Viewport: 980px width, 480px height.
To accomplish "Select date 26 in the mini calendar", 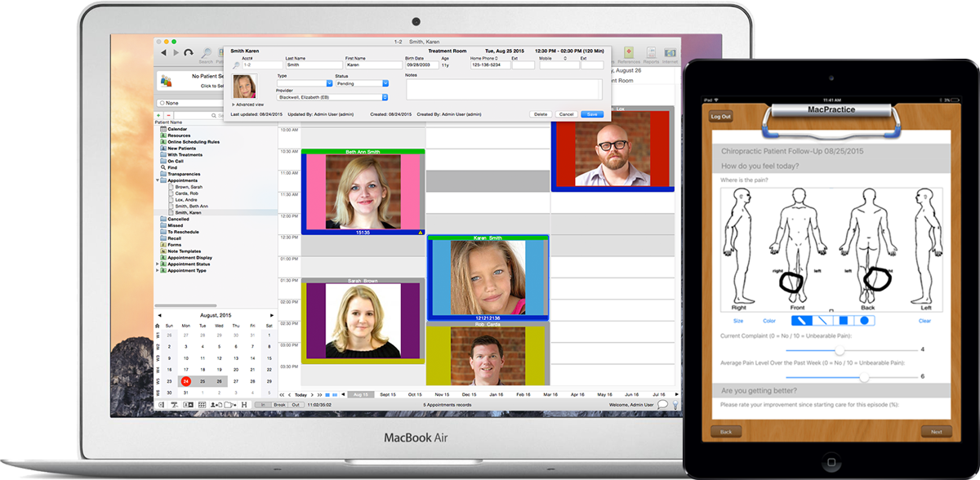I will 219,381.
